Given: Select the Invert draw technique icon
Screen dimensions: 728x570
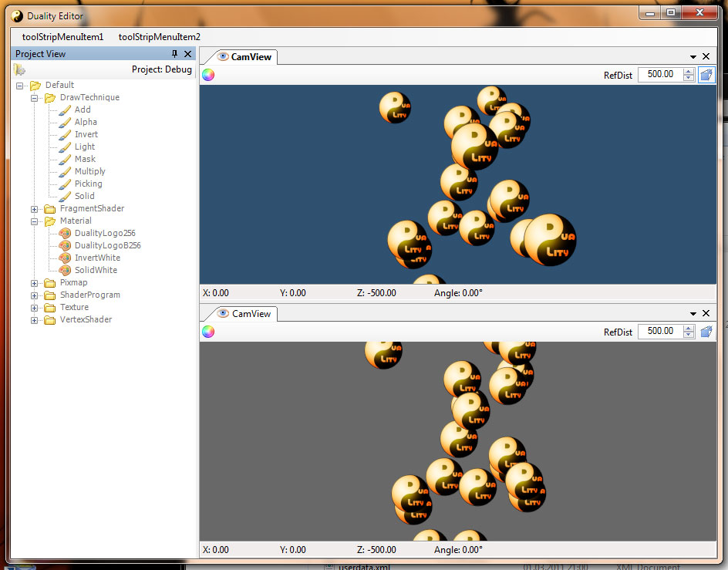Looking at the screenshot, I should [65, 135].
